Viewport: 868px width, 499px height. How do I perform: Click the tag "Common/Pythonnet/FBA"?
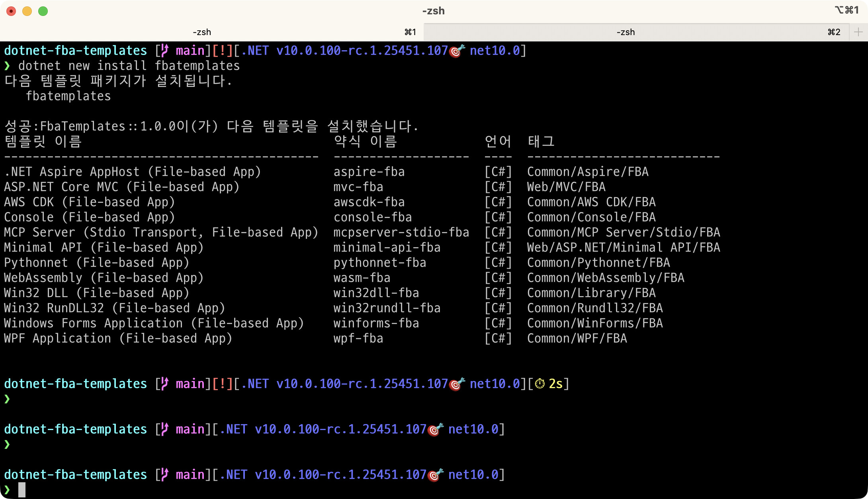pos(598,263)
